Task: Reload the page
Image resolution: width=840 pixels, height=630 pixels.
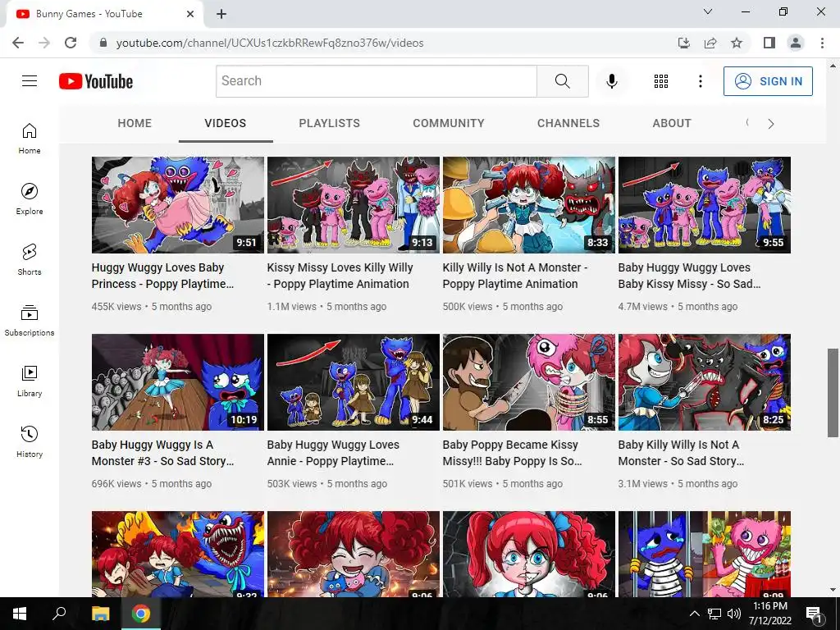Action: tap(71, 43)
